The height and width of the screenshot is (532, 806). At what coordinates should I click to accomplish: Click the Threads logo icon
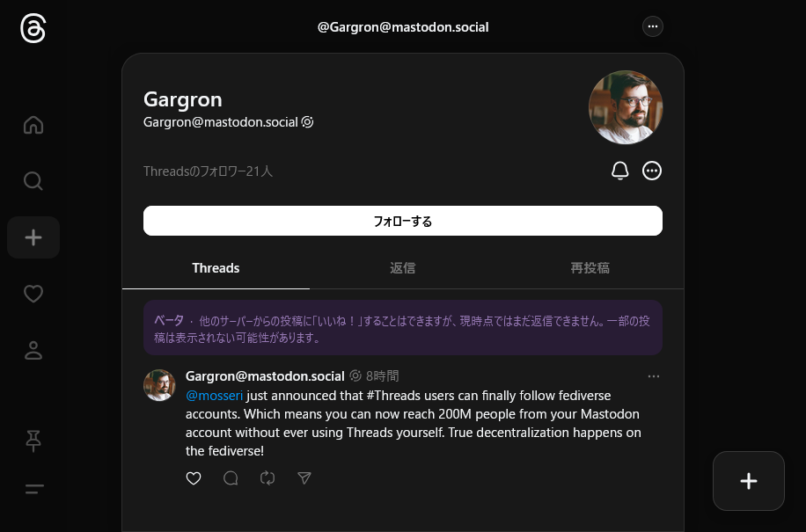pyautogui.click(x=33, y=28)
